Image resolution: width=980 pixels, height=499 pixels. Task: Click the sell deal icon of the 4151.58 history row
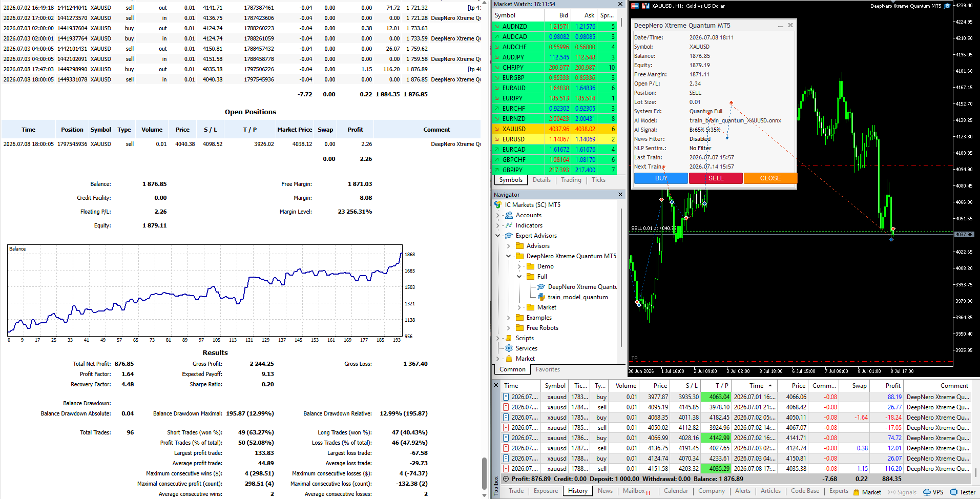[506, 469]
